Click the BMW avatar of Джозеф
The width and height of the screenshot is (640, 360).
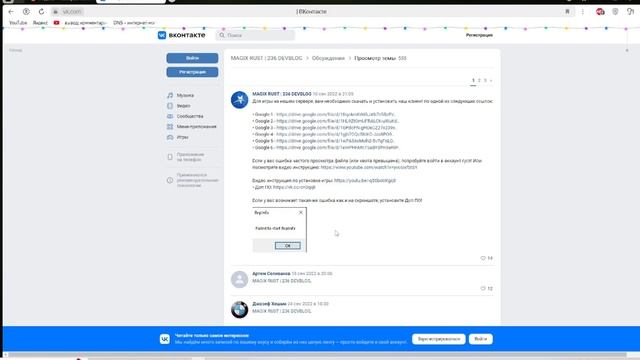click(x=240, y=310)
